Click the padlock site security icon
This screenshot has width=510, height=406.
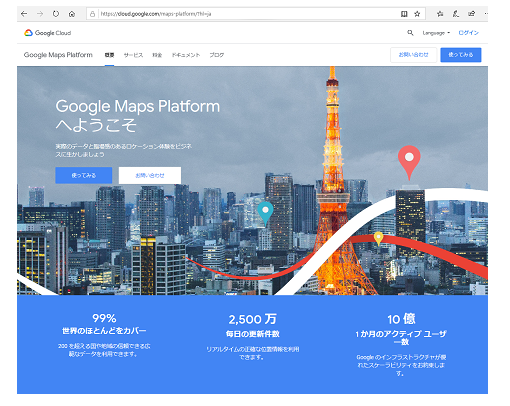92,14
